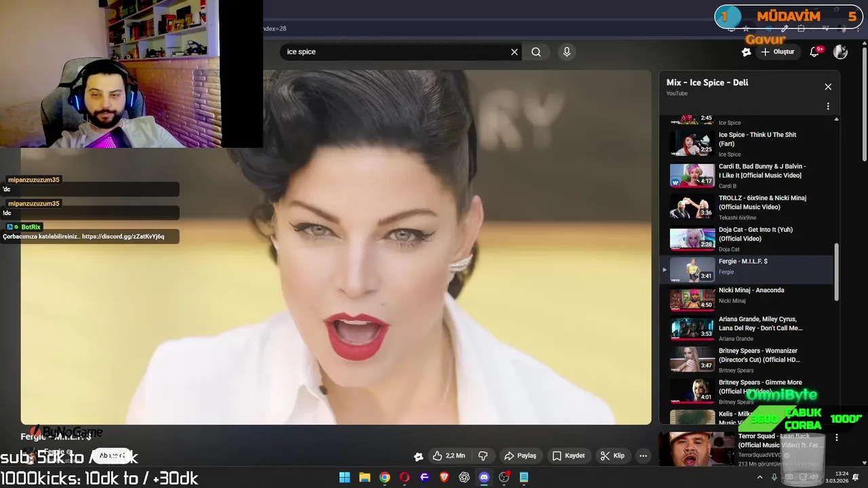The width and height of the screenshot is (868, 488).
Task: Click the playlist panel scroll-up arrow
Action: tap(836, 119)
